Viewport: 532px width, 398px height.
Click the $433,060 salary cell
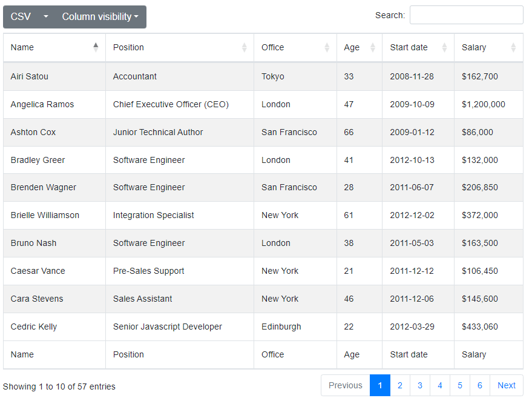(488, 327)
